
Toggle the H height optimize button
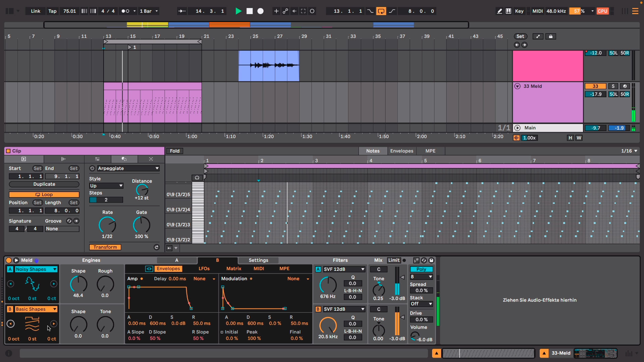pyautogui.click(x=570, y=138)
